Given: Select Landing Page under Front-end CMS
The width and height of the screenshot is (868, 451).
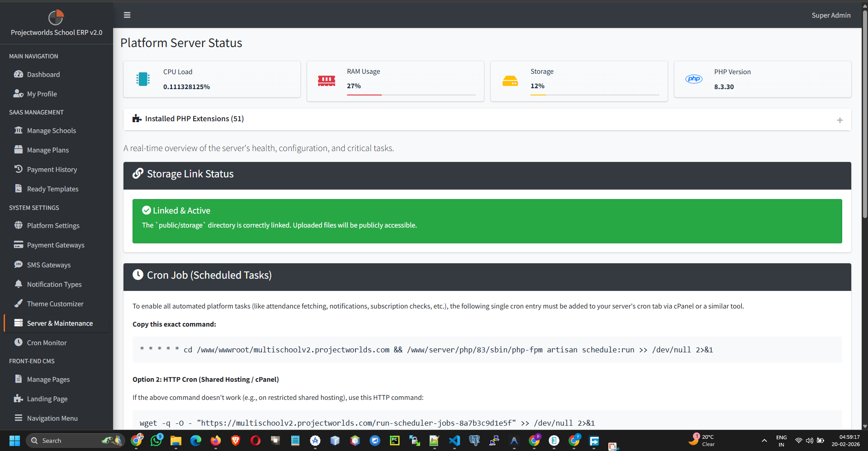Looking at the screenshot, I should 47,399.
